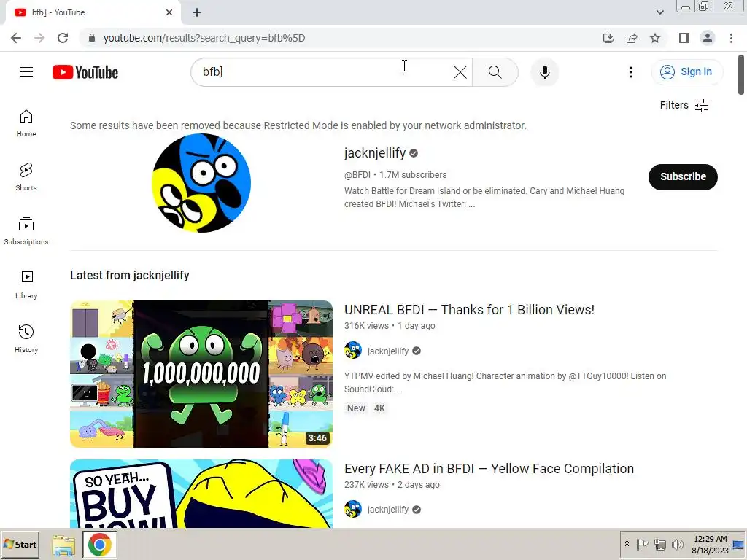
Task: Open Home in the sidebar
Action: [x=26, y=122]
